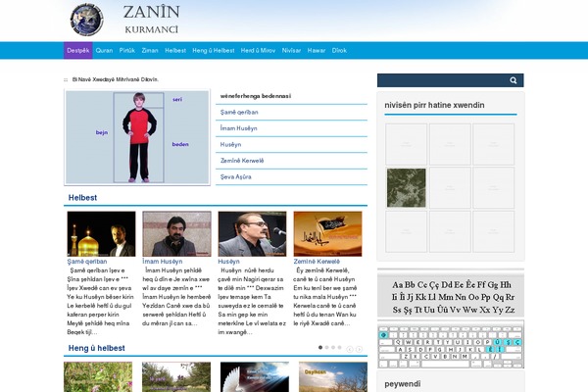Open Îmam Husêyn list link
Screen dimensions: 588x392
click(238, 128)
